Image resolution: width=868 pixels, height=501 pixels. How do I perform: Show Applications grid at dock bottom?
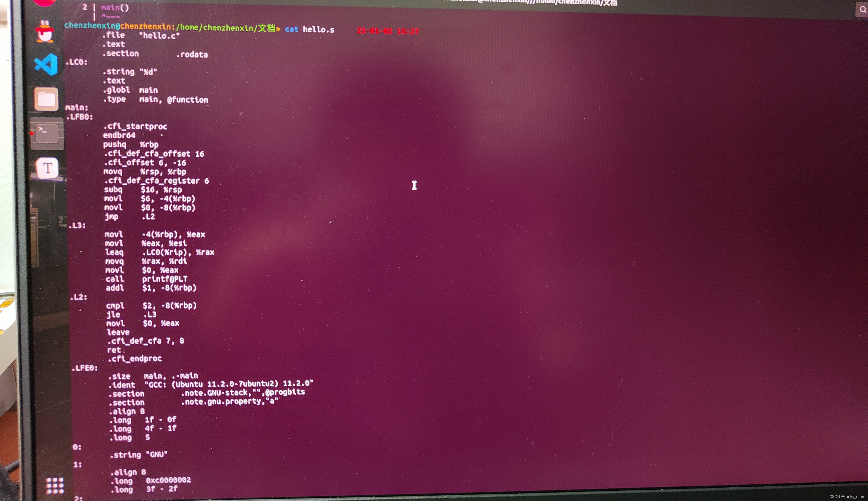tap(55, 486)
